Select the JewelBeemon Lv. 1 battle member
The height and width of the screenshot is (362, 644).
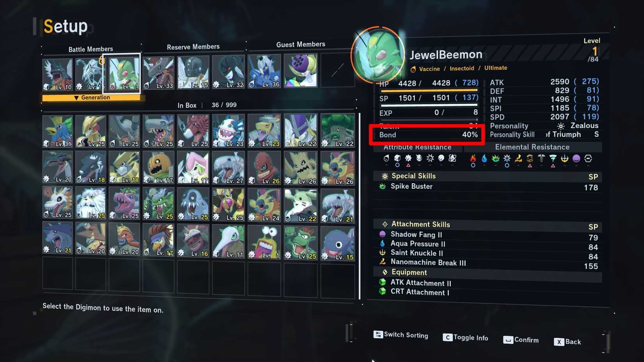pyautogui.click(x=124, y=73)
